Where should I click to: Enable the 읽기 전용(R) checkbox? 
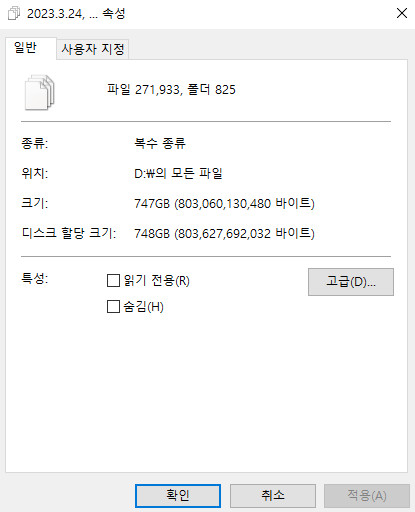coord(113,280)
